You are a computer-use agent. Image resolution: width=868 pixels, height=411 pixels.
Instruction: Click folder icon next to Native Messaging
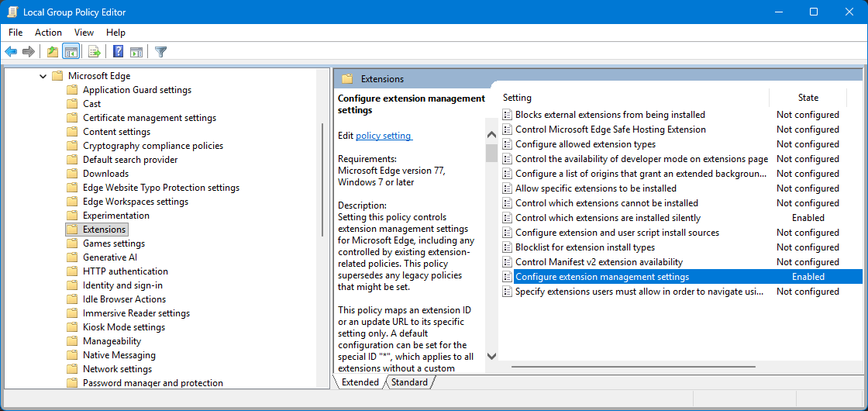[x=72, y=355]
